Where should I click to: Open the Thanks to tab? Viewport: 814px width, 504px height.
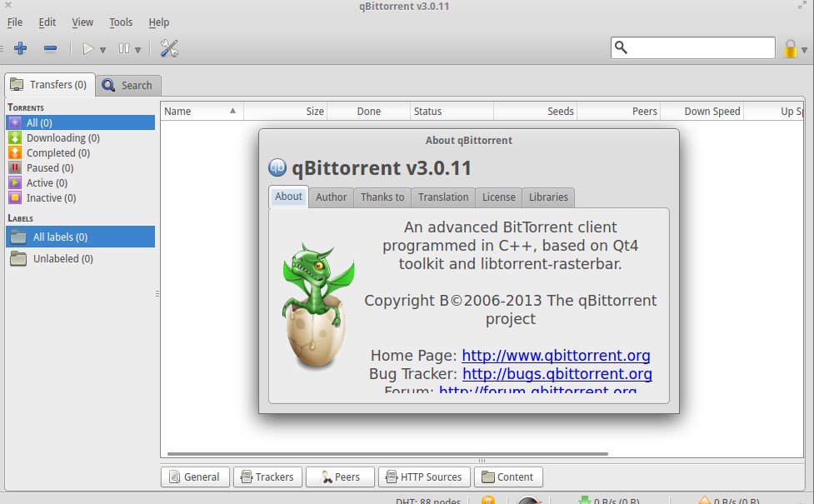(382, 197)
